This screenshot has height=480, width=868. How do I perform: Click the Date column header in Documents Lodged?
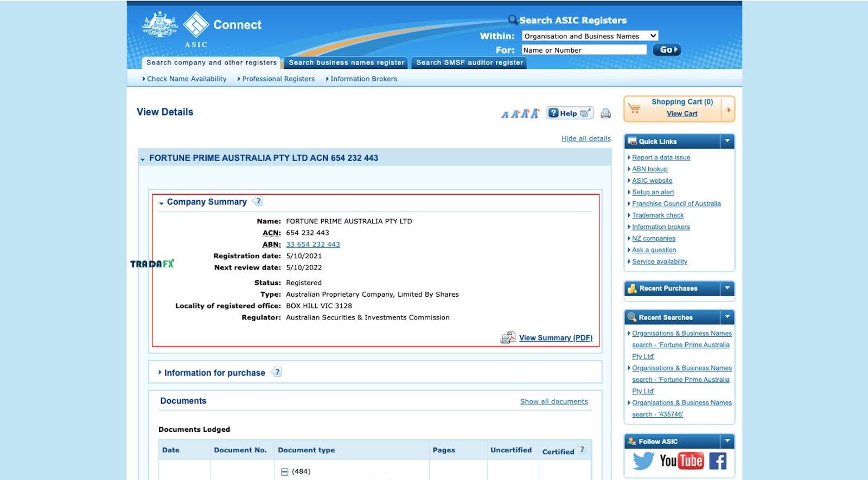[170, 450]
